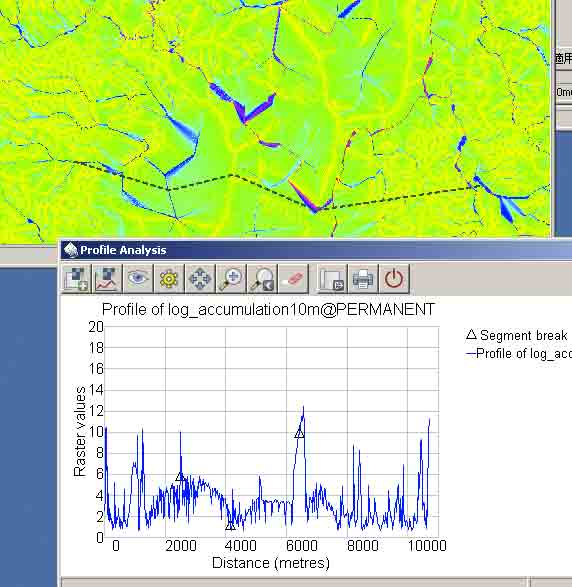The height and width of the screenshot is (587, 572).
Task: Click the add raster layer toolbar icon
Action: (x=77, y=279)
